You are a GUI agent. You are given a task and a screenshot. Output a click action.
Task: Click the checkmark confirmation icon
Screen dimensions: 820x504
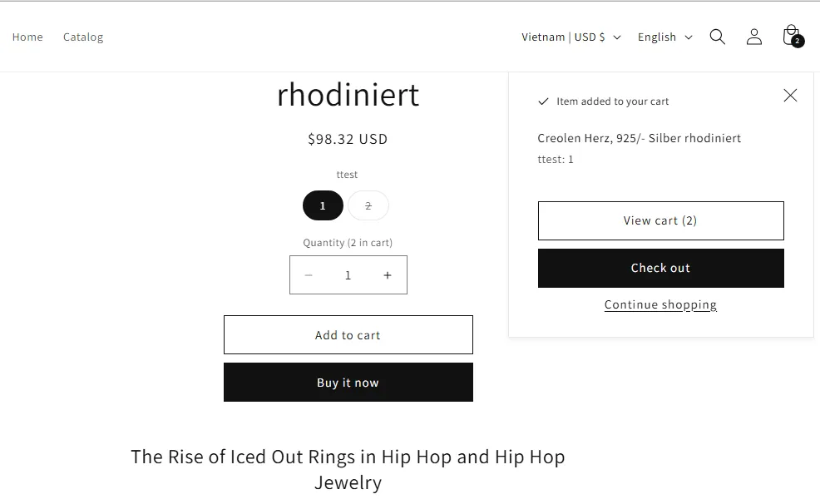541,101
